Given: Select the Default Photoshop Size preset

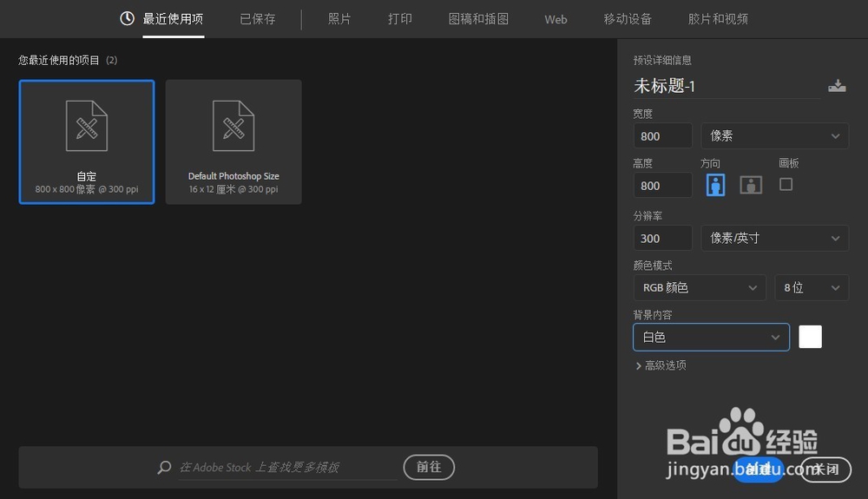Looking at the screenshot, I should 233,142.
